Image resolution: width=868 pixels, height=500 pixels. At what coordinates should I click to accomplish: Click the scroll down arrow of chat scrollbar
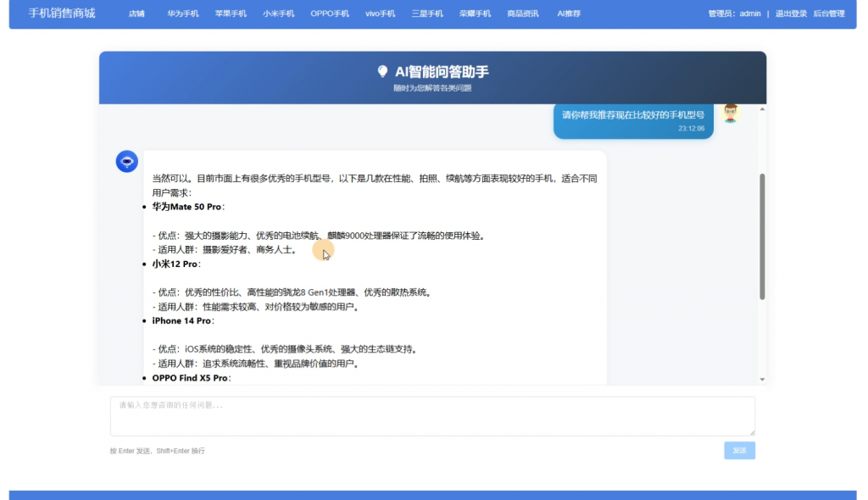point(762,380)
